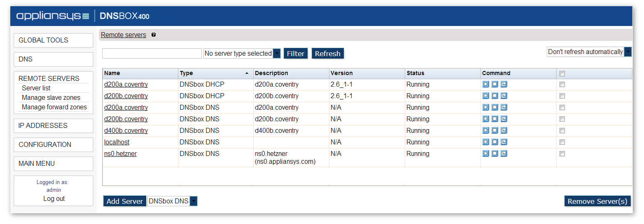
Task: Restart the localhost server
Action: click(504, 142)
